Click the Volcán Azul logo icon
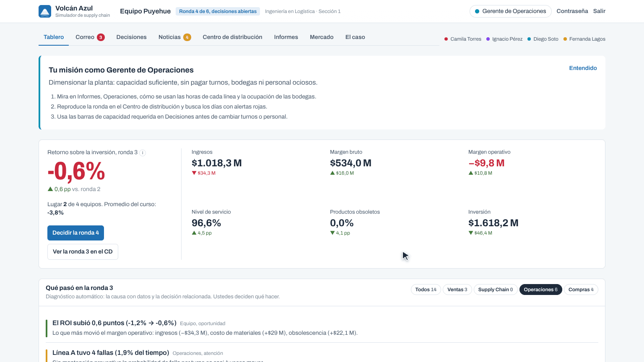 click(x=45, y=11)
